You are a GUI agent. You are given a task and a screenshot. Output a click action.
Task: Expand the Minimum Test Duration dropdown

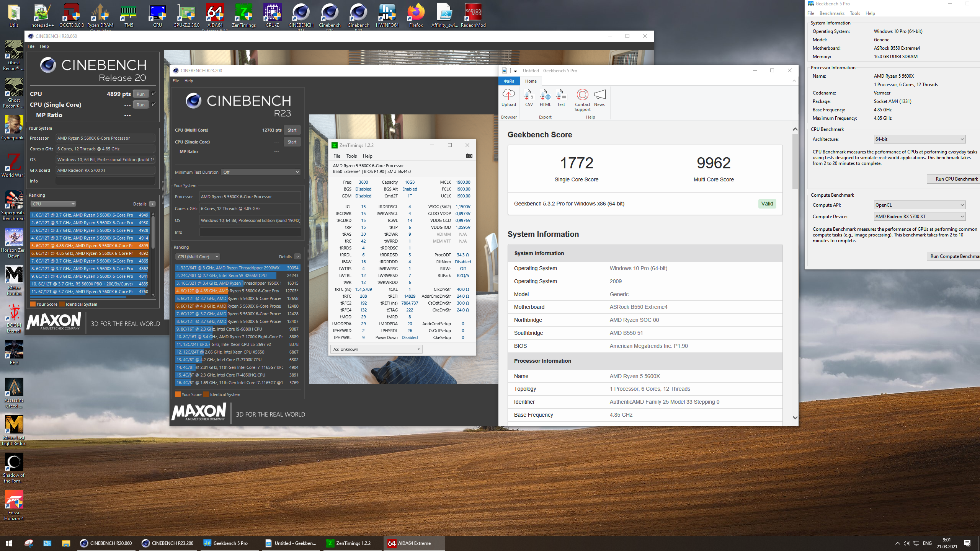(261, 172)
